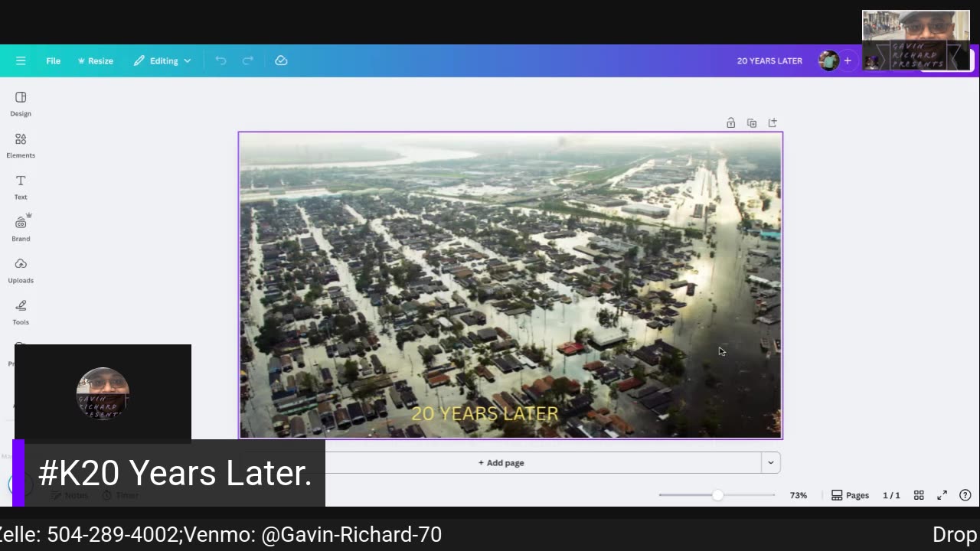Lock the page using the padlock icon
Screen dimensions: 980x551
(730, 122)
